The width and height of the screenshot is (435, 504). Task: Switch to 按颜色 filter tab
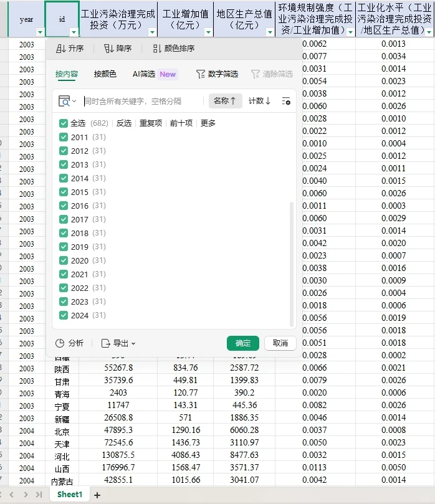(105, 74)
